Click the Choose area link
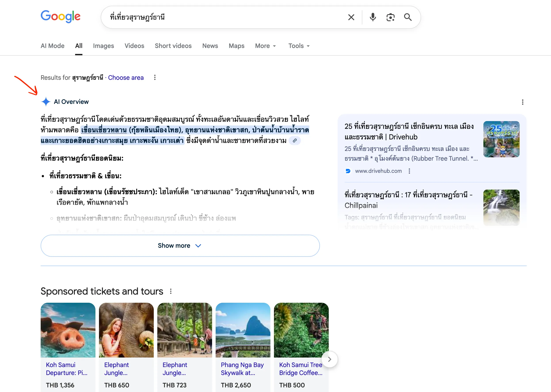Image resolution: width=551 pixels, height=392 pixels. pos(126,78)
